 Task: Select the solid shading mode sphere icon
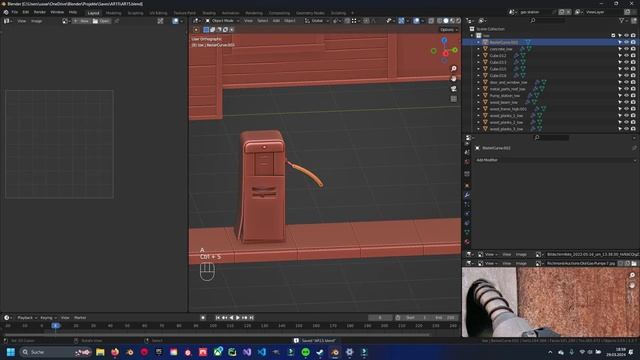[446, 20]
